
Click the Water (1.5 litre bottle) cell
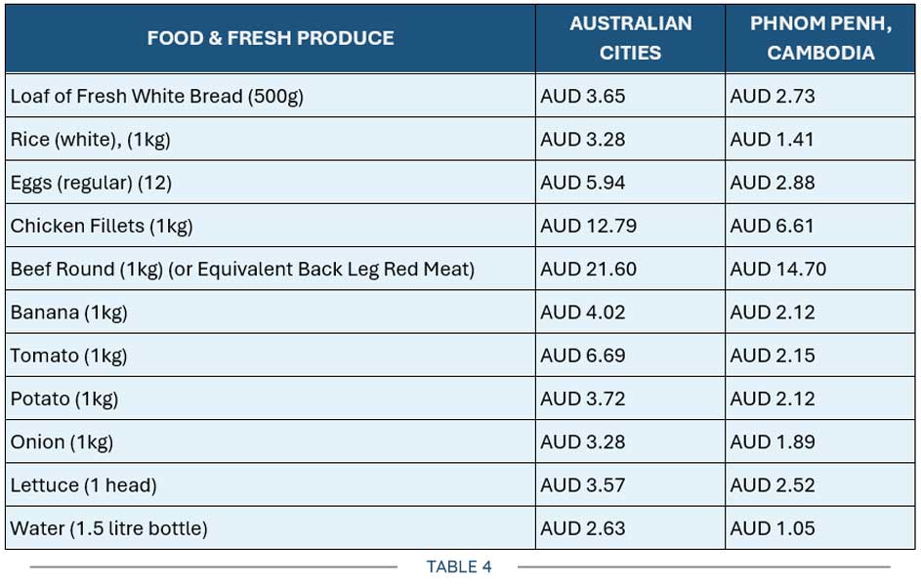pyautogui.click(x=271, y=528)
